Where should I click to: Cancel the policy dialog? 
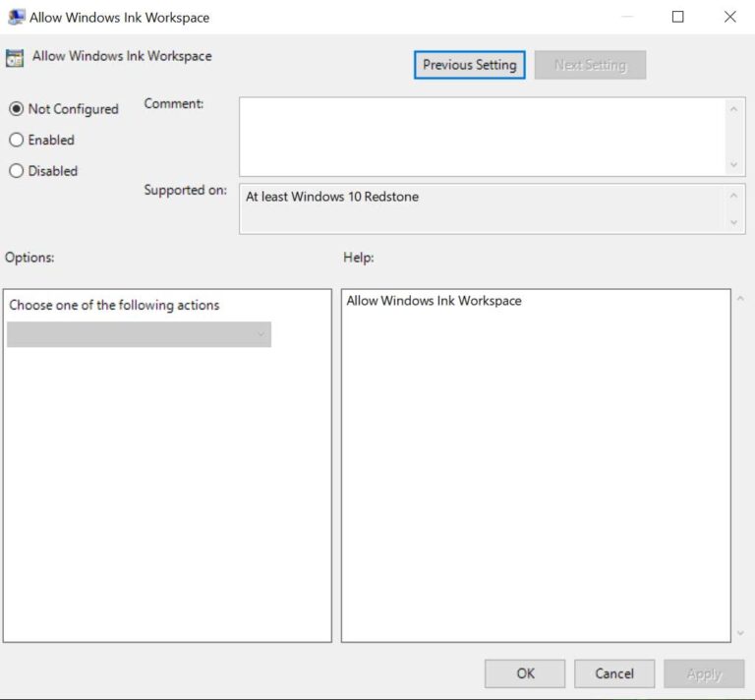[614, 673]
